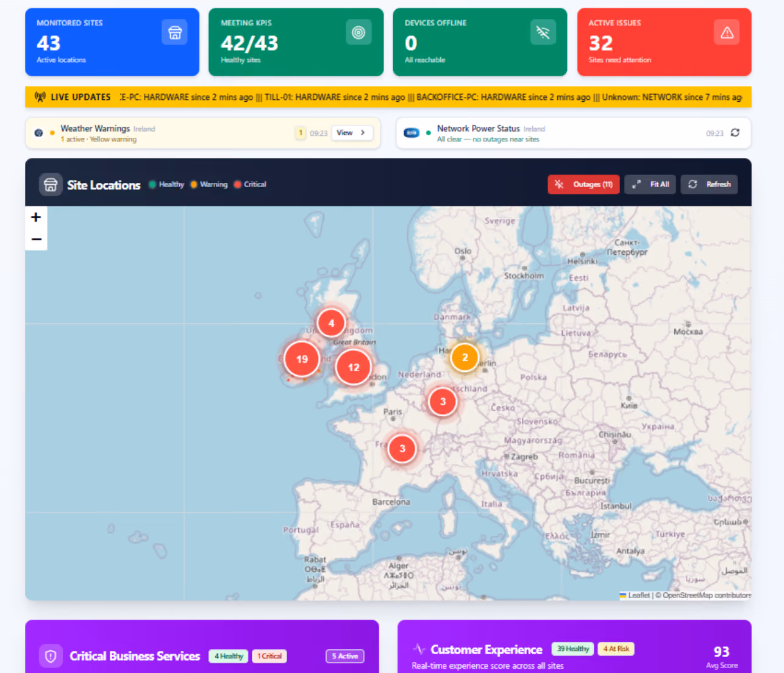The width and height of the screenshot is (784, 673).
Task: Open the 4-site cluster over Scotland
Action: click(331, 323)
